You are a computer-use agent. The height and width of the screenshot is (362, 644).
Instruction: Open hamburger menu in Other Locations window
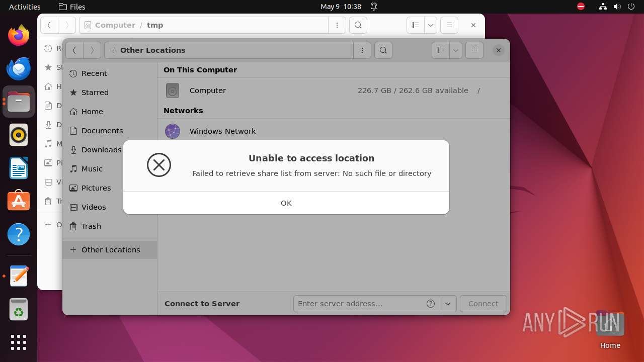pyautogui.click(x=474, y=50)
